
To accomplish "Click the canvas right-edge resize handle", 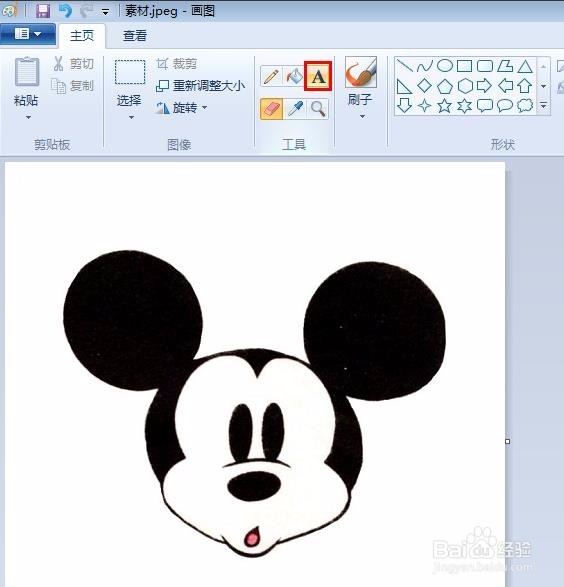I will (507, 441).
